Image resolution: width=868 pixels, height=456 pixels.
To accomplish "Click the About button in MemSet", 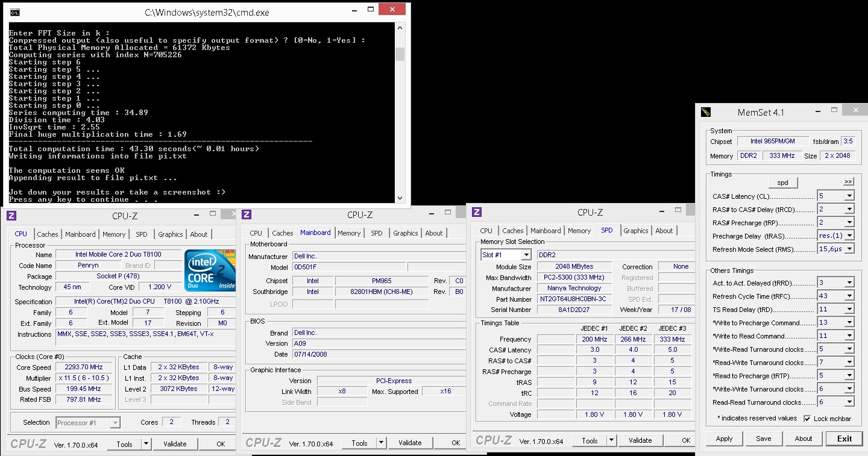I will click(x=804, y=439).
